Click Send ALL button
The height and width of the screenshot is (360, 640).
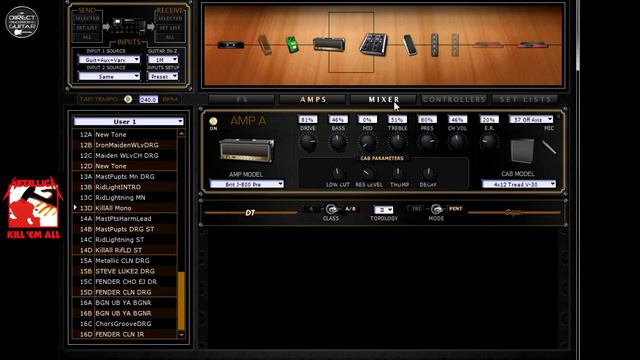coord(87,37)
